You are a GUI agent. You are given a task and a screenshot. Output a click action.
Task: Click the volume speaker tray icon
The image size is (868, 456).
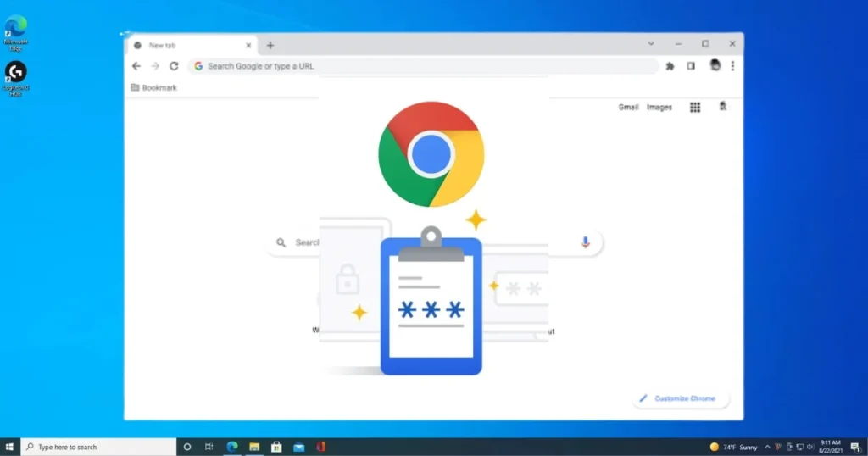coord(810,447)
